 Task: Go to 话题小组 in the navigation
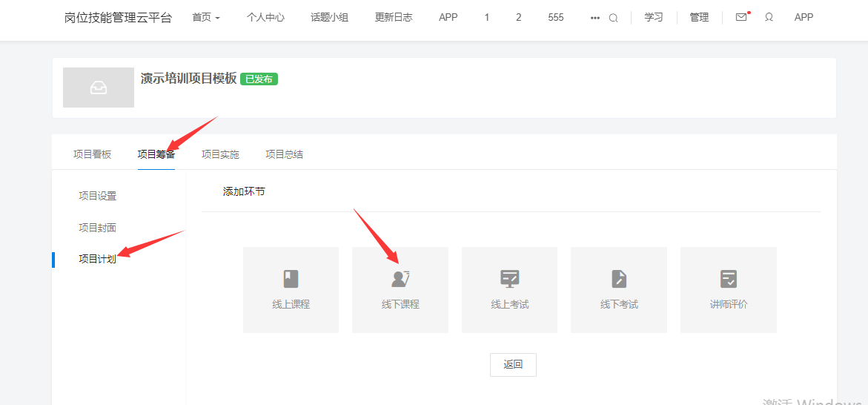(x=329, y=17)
